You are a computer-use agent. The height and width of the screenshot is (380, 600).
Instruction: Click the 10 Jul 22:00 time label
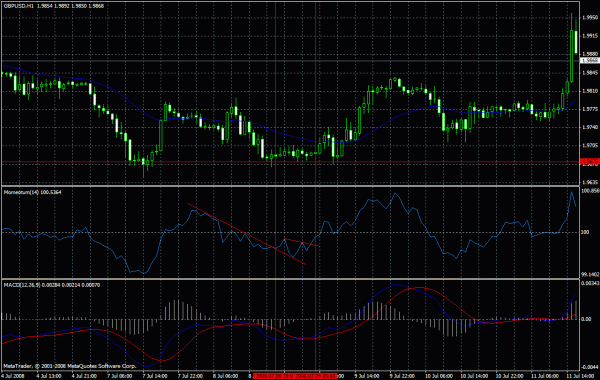click(509, 376)
